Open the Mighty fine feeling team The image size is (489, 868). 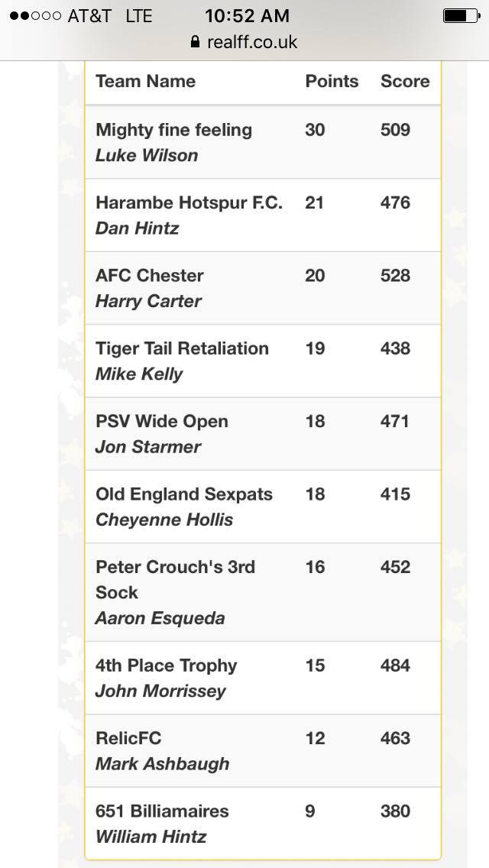pos(174,130)
